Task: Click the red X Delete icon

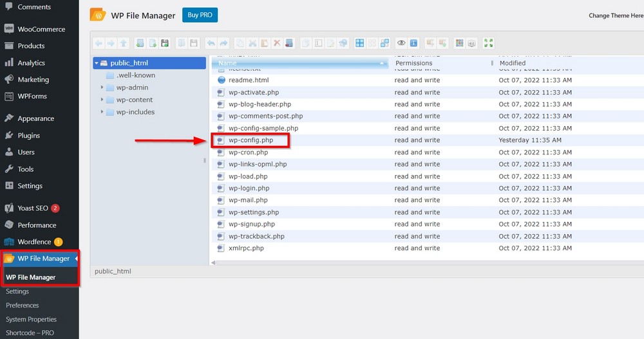Action: pos(277,43)
